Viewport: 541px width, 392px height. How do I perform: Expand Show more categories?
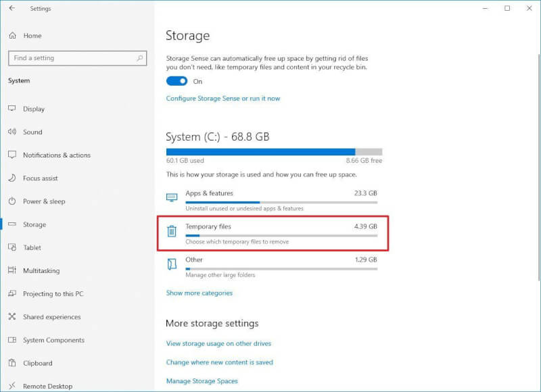[199, 293]
